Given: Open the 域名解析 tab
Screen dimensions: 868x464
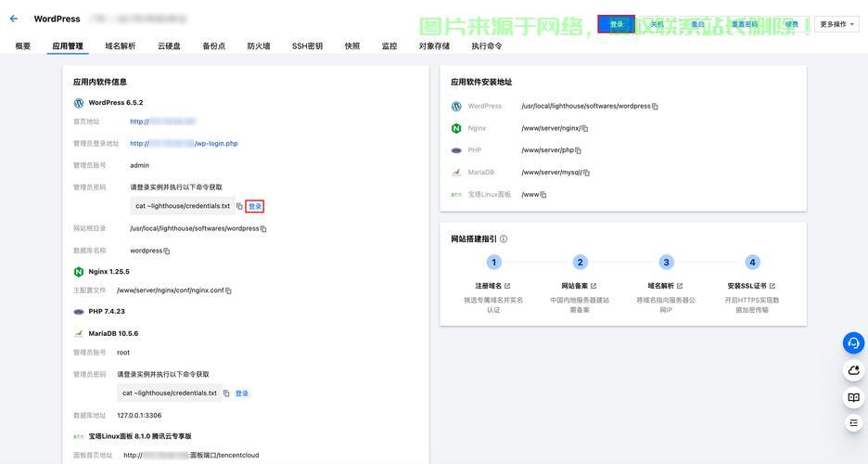Looking at the screenshot, I should pyautogui.click(x=121, y=46).
